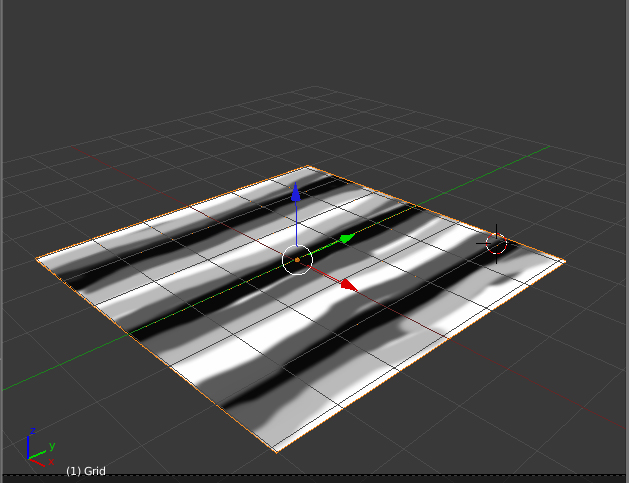The height and width of the screenshot is (483, 629).
Task: Click the XYZ orientation axis indicator
Action: click(x=41, y=448)
